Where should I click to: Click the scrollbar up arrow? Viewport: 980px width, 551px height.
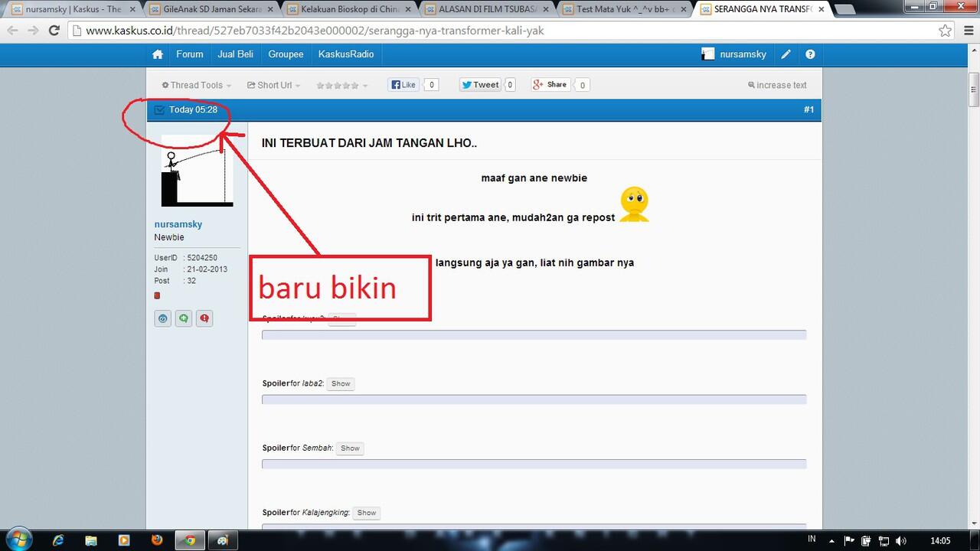pyautogui.click(x=974, y=51)
